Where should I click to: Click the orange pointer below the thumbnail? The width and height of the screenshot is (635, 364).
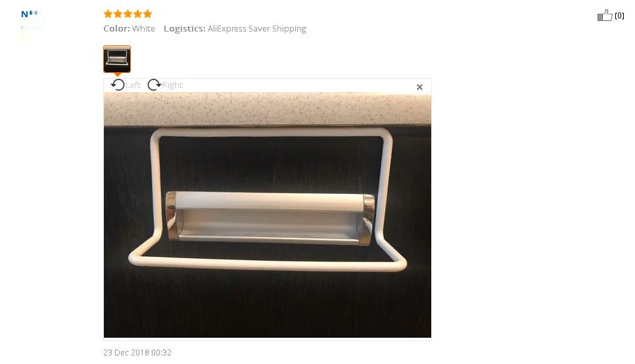point(117,74)
